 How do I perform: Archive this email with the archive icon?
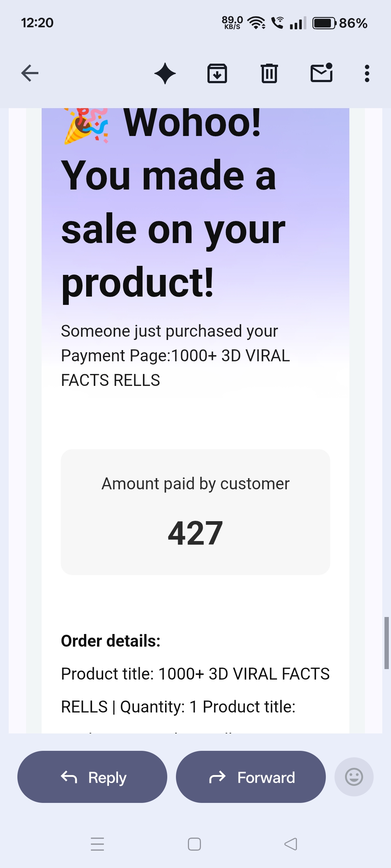click(217, 73)
